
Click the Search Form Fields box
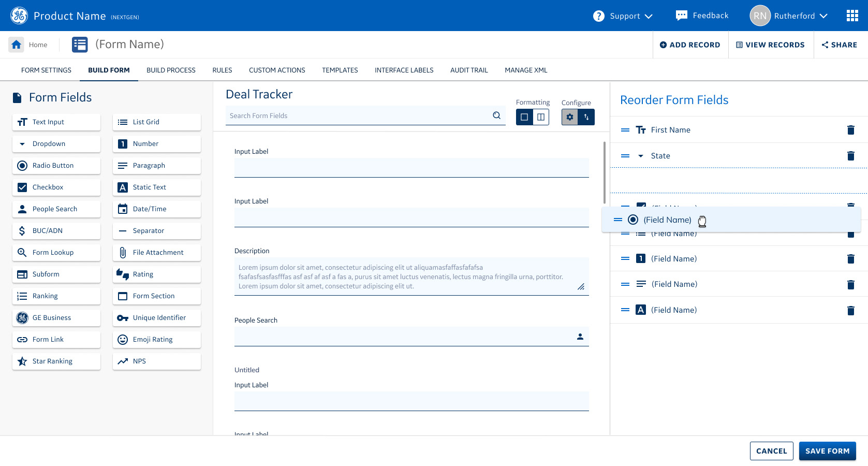pos(365,115)
